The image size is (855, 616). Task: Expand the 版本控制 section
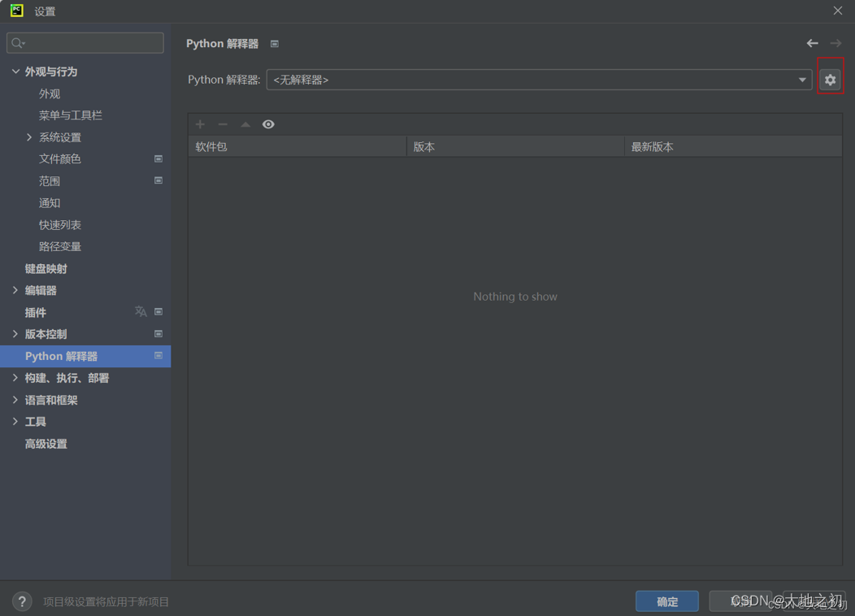(15, 334)
